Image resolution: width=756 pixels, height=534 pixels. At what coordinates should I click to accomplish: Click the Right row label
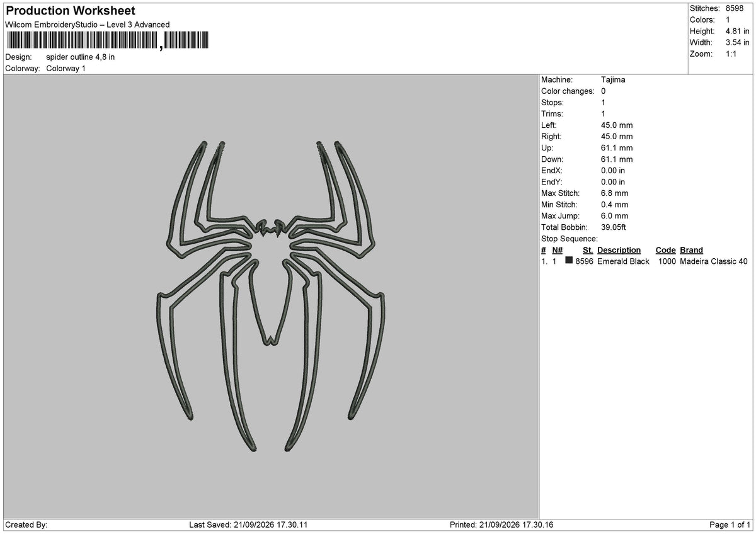[x=551, y=137]
